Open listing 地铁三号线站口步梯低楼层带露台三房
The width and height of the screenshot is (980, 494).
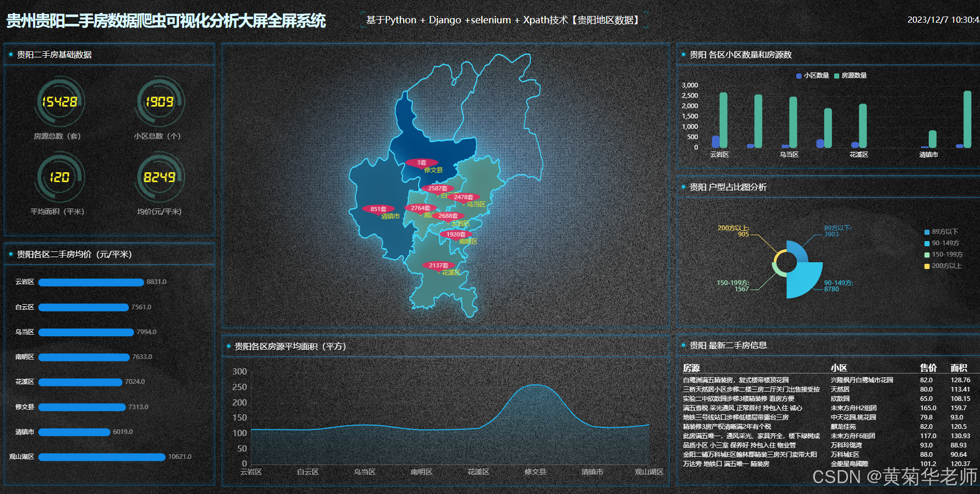click(736, 417)
